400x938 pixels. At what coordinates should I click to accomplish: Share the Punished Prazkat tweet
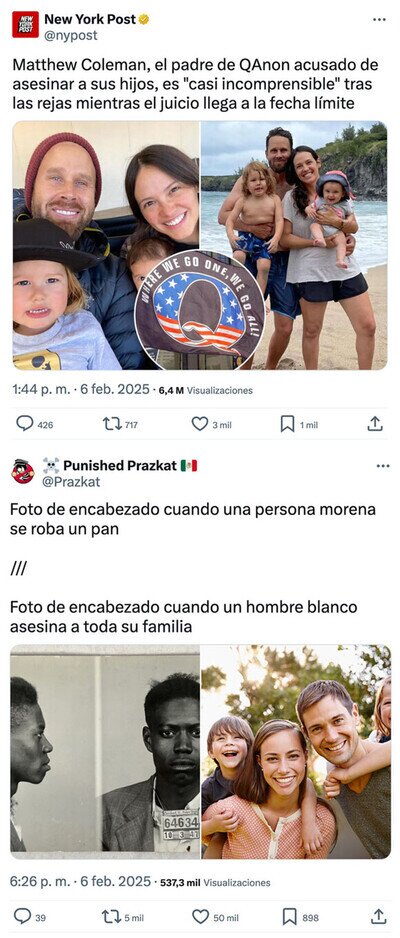click(378, 916)
